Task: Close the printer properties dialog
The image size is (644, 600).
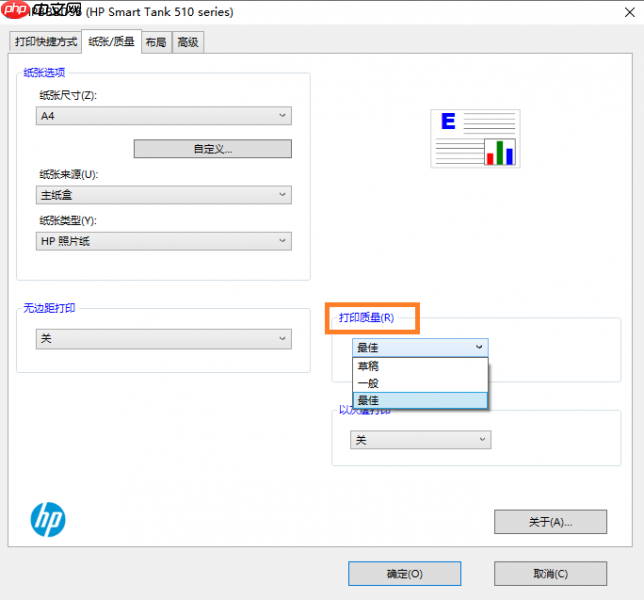Action: (630, 12)
